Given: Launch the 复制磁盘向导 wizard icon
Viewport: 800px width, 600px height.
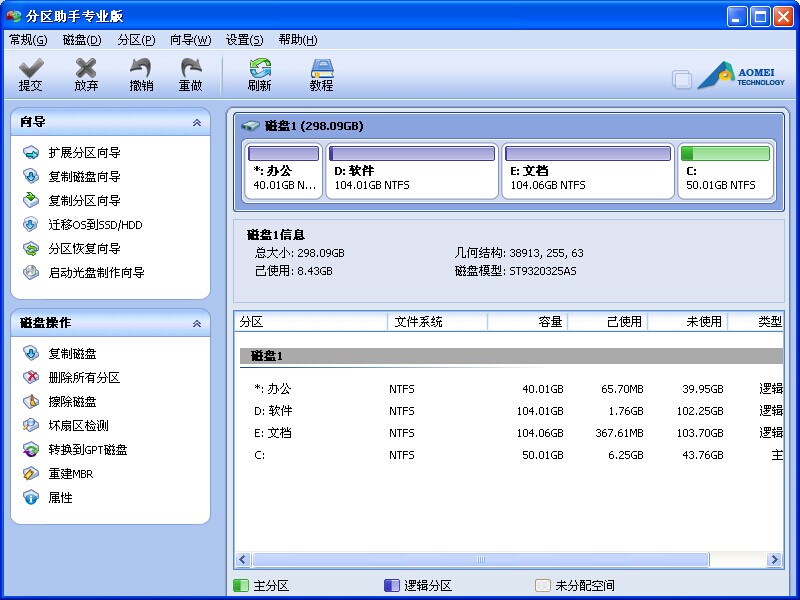Looking at the screenshot, I should (31, 177).
